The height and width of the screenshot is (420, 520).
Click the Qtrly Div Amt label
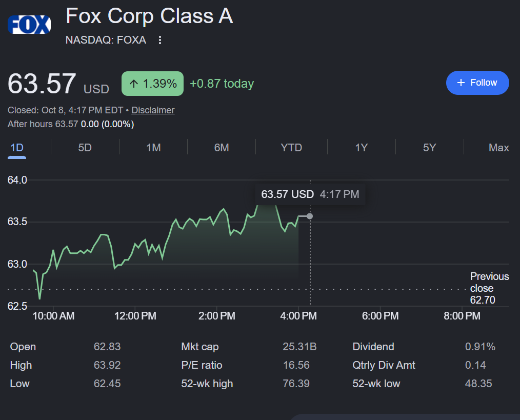[384, 365]
